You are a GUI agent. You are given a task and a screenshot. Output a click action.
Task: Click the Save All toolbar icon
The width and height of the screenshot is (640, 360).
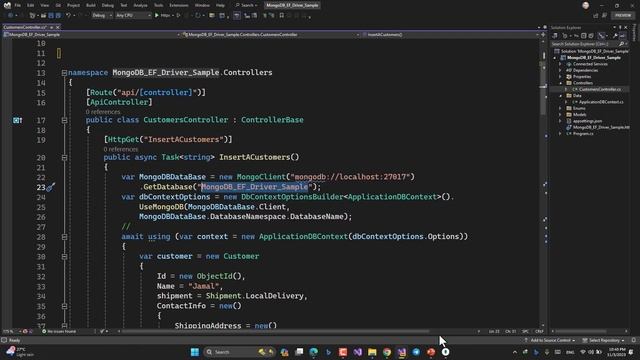58,16
